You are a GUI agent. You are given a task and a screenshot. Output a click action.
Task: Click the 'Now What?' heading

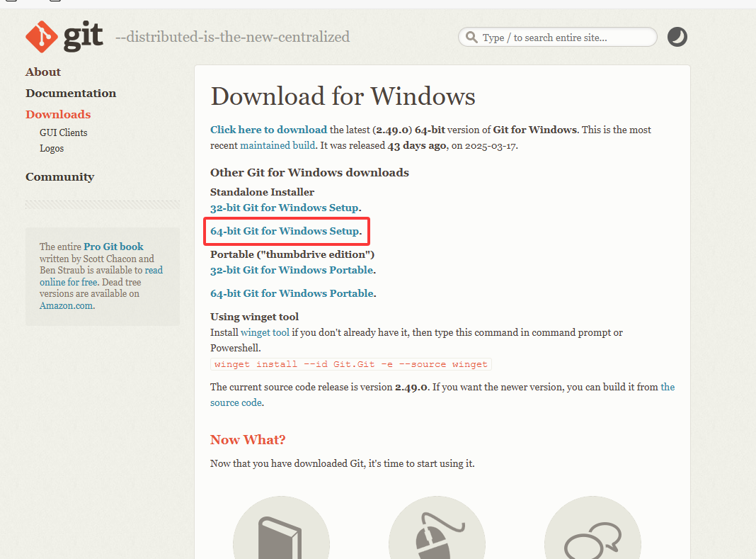coord(248,440)
